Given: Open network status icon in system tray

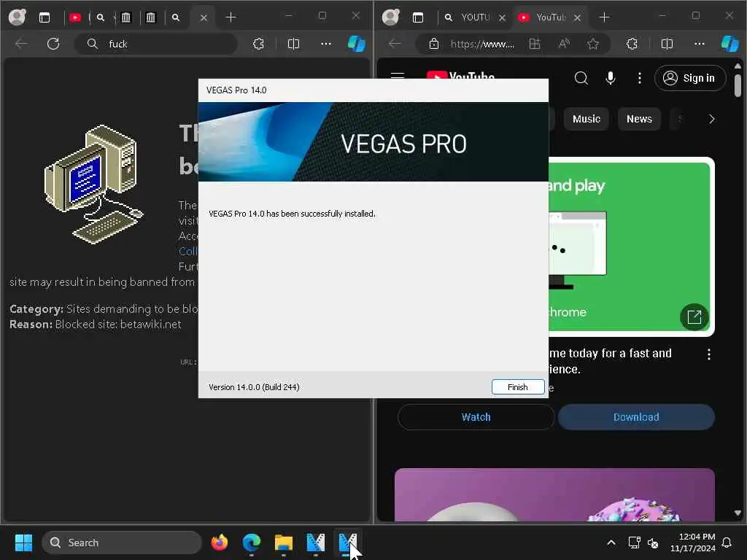Looking at the screenshot, I should click(634, 542).
